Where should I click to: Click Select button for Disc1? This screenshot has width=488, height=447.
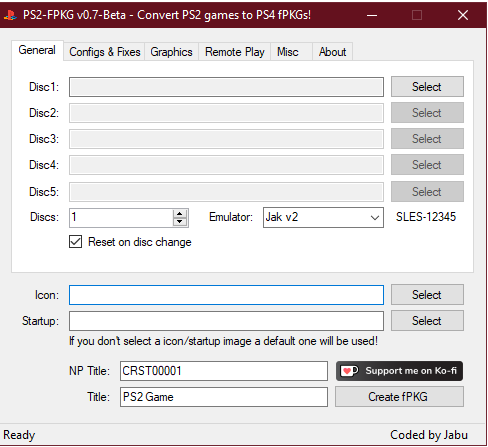point(427,87)
